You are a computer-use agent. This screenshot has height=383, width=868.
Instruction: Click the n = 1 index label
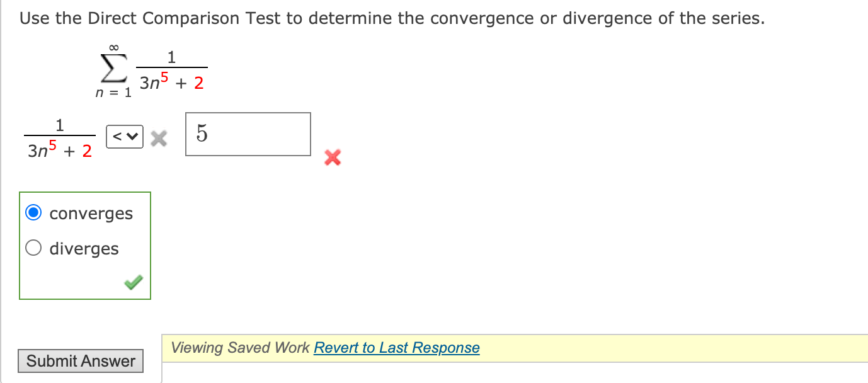[112, 92]
